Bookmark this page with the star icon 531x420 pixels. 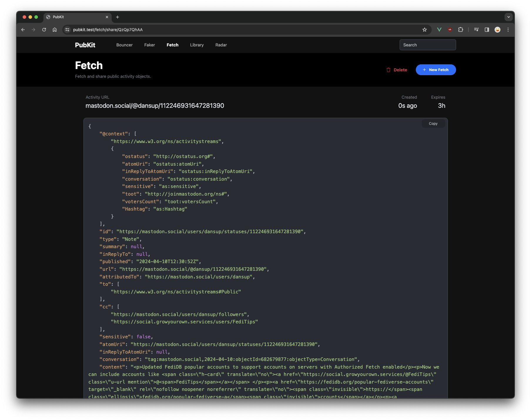pos(425,30)
